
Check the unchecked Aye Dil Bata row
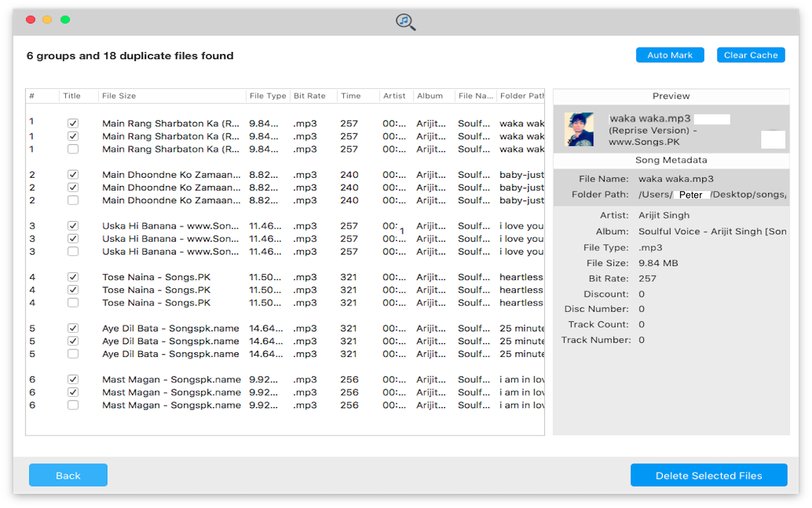pyautogui.click(x=73, y=354)
